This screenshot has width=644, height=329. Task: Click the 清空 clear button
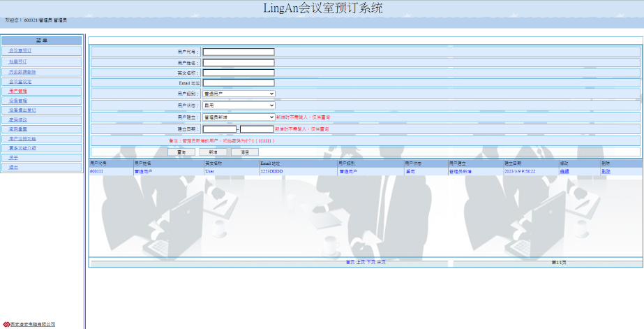click(x=244, y=152)
